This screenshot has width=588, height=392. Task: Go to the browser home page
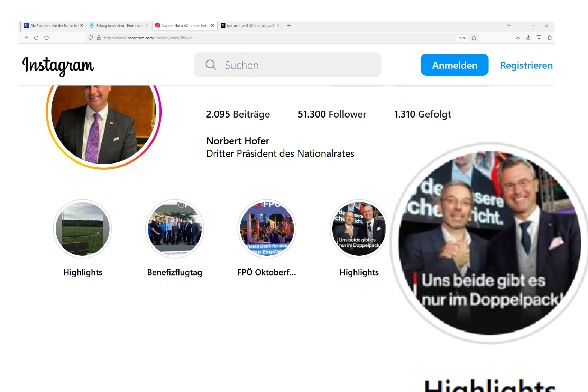[x=46, y=38]
